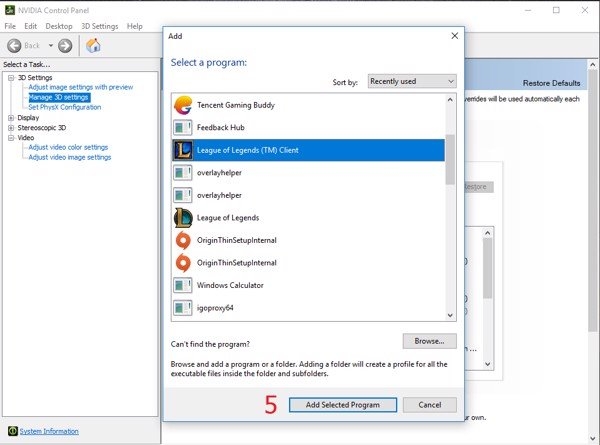
Task: Click the League of Legends (TM) Client icon
Action: [183, 150]
